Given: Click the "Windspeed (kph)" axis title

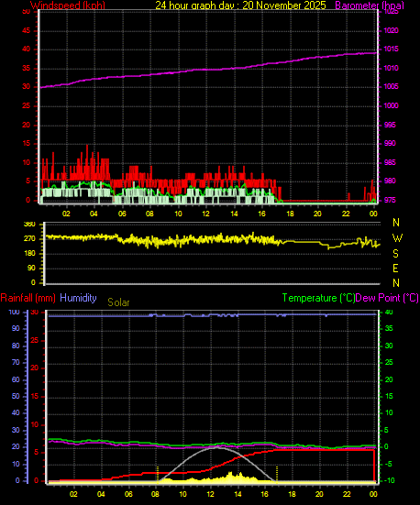Looking at the screenshot, I should click(68, 5).
